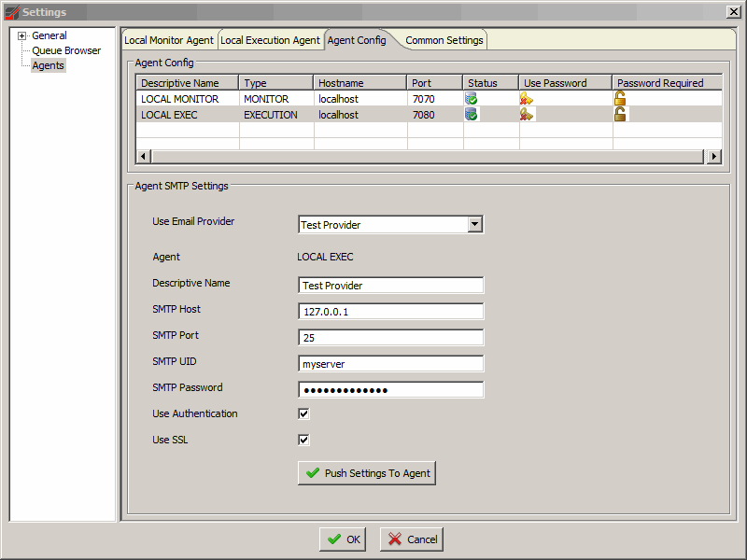Click LOCAL MONITOR's Password Required padlock icon

tap(620, 98)
